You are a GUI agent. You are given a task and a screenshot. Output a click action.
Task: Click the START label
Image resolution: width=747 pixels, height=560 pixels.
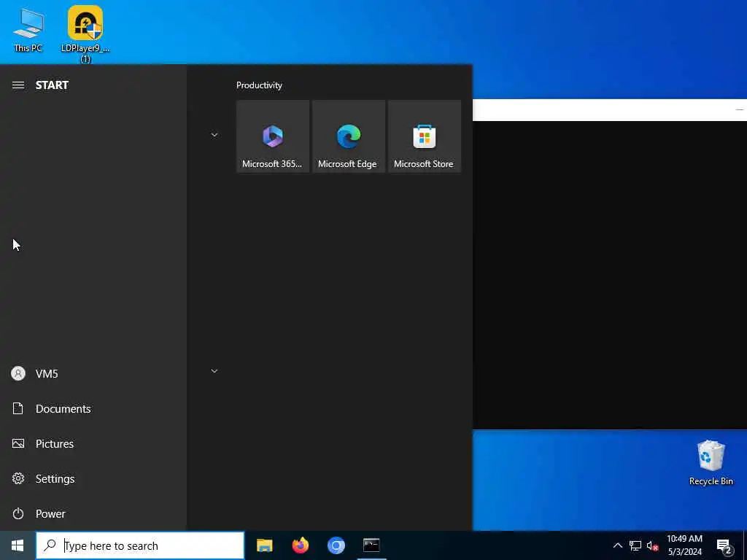pyautogui.click(x=52, y=85)
